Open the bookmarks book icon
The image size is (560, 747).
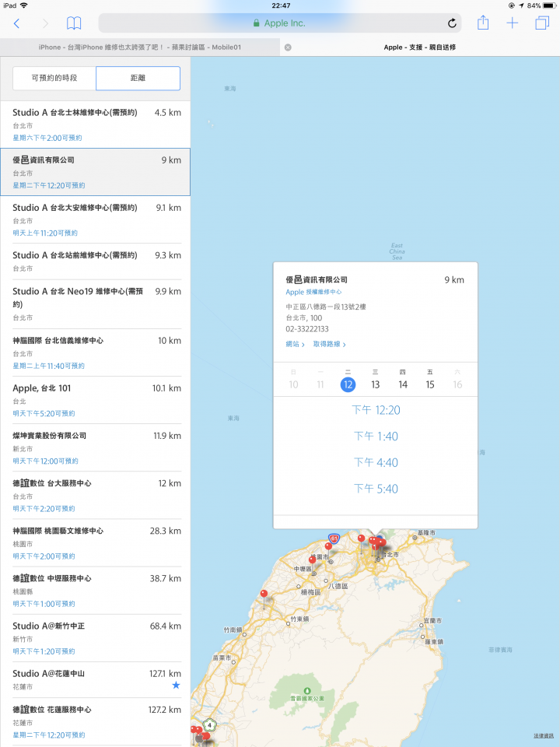point(74,23)
